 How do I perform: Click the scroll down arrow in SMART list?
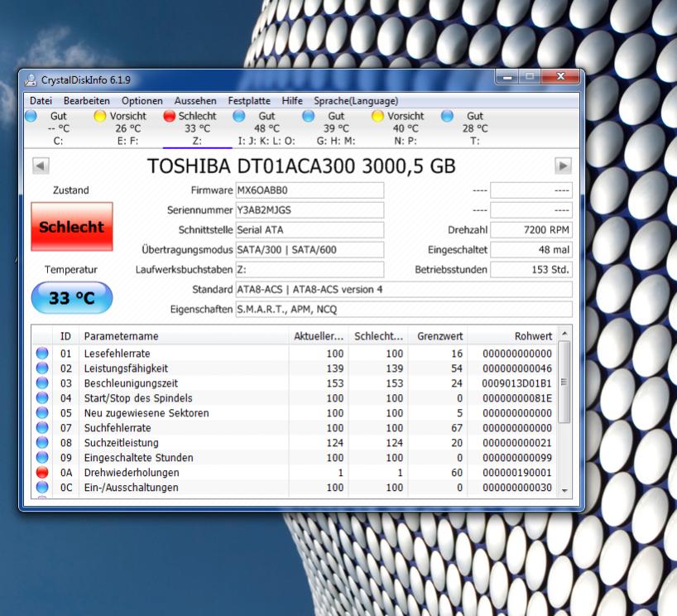pyautogui.click(x=564, y=490)
